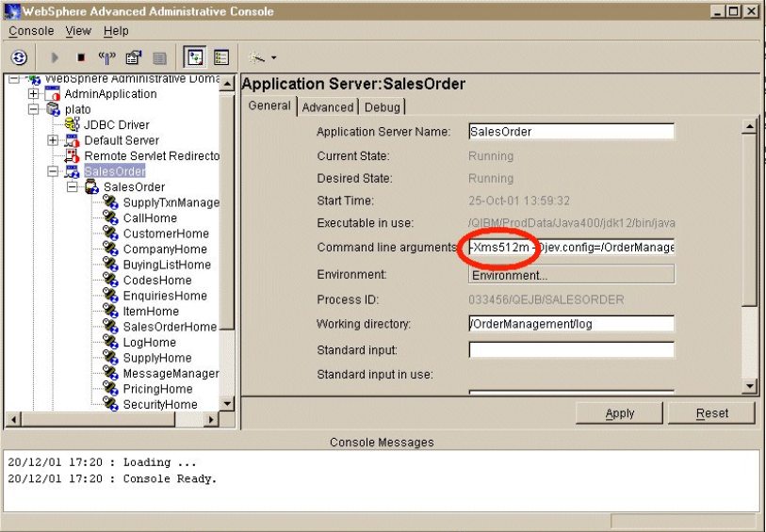
Task: Click the Standard input field
Action: 571,350
